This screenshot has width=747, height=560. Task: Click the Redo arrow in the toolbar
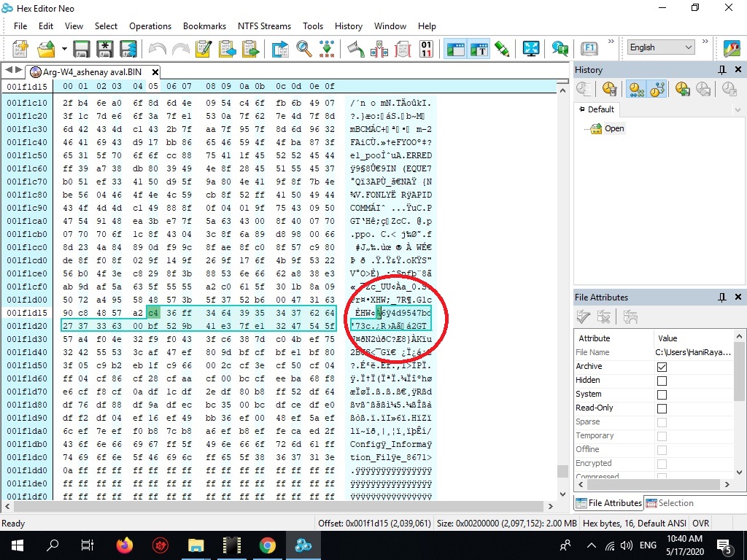pos(181,49)
